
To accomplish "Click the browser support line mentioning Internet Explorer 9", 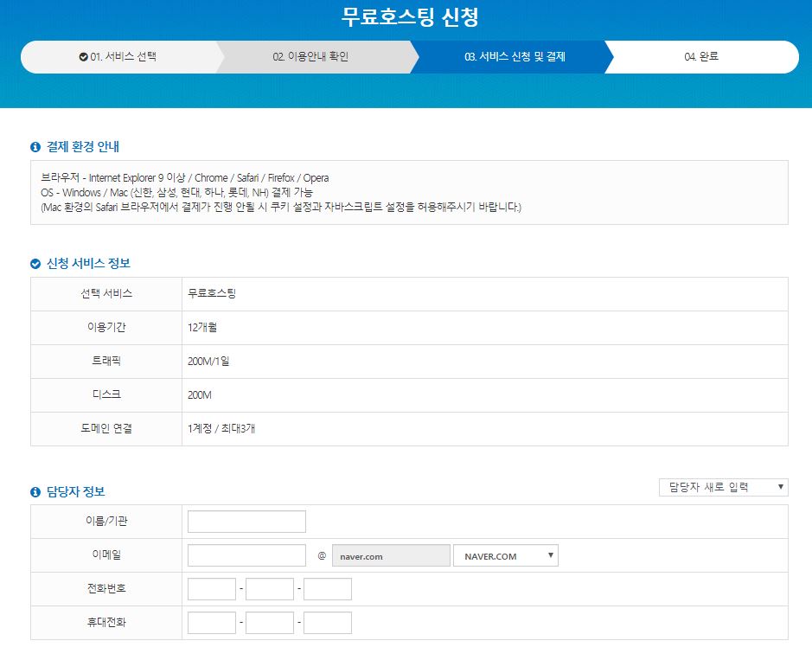I will point(185,177).
